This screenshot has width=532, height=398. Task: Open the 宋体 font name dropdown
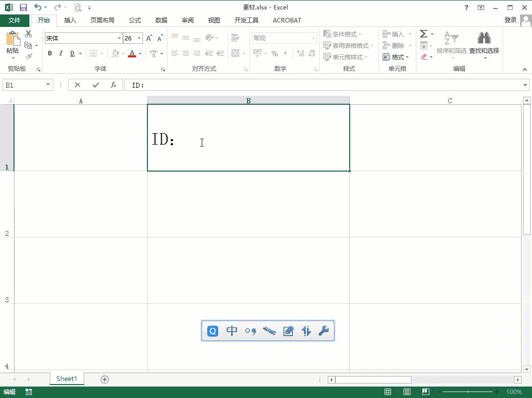119,38
